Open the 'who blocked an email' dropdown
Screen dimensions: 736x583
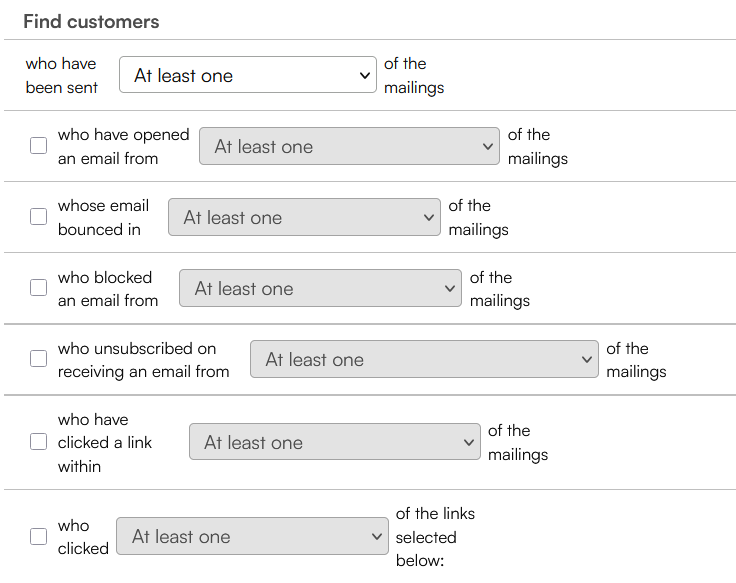(320, 288)
